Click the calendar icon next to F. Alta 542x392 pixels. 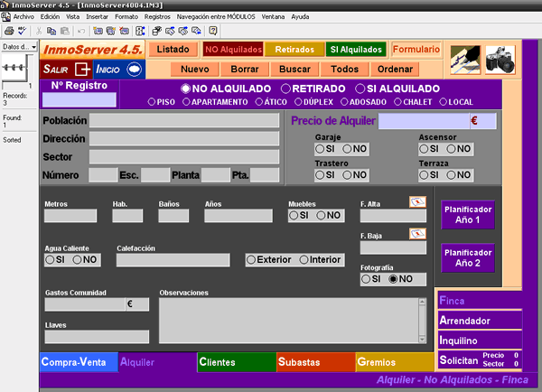417,202
